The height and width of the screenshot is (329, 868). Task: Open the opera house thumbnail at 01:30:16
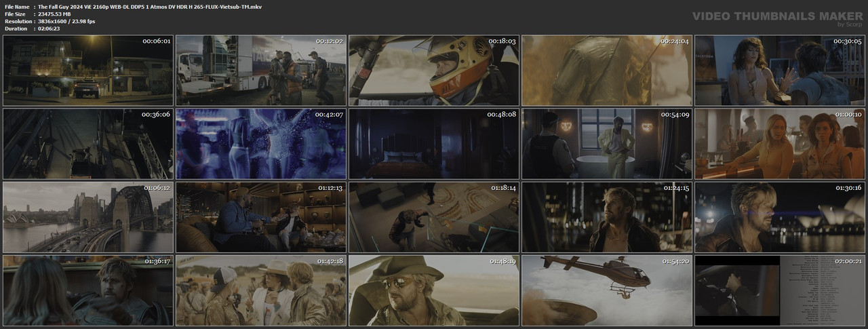[779, 217]
